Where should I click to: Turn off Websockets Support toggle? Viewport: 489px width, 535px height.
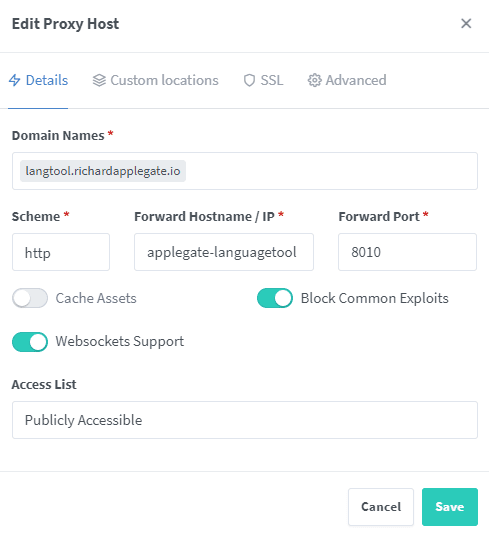pos(30,342)
